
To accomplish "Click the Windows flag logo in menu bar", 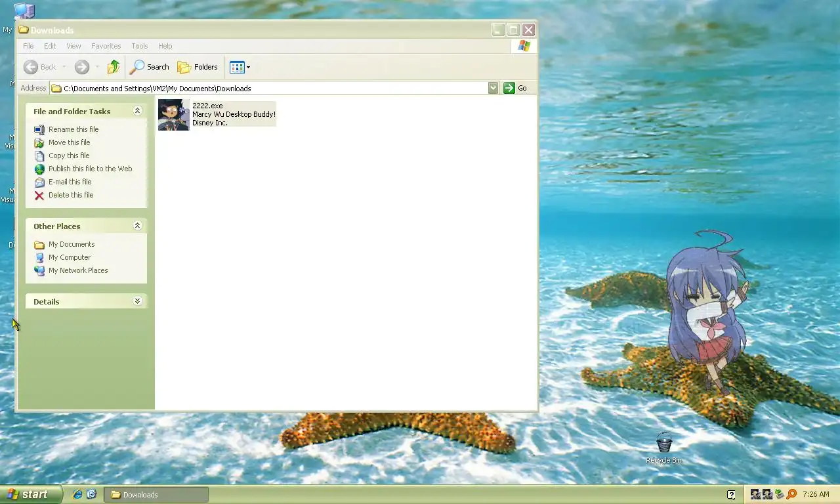I will (x=524, y=46).
